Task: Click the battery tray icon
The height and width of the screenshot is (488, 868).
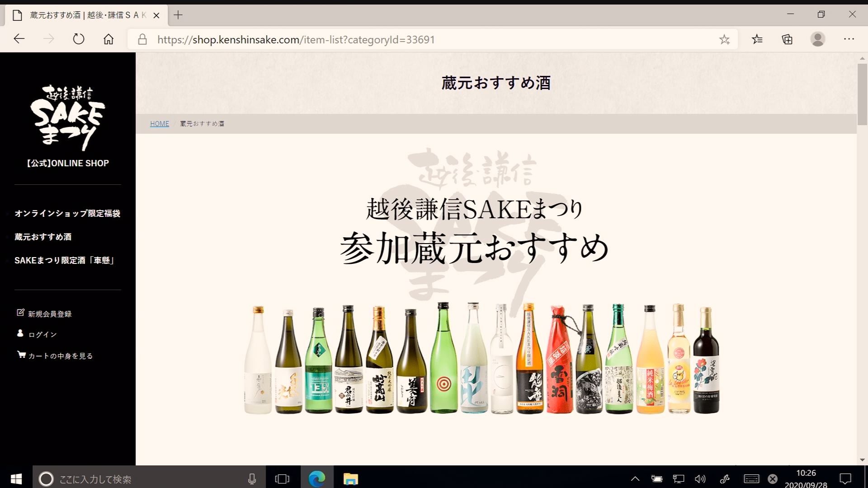Action: [x=657, y=479]
